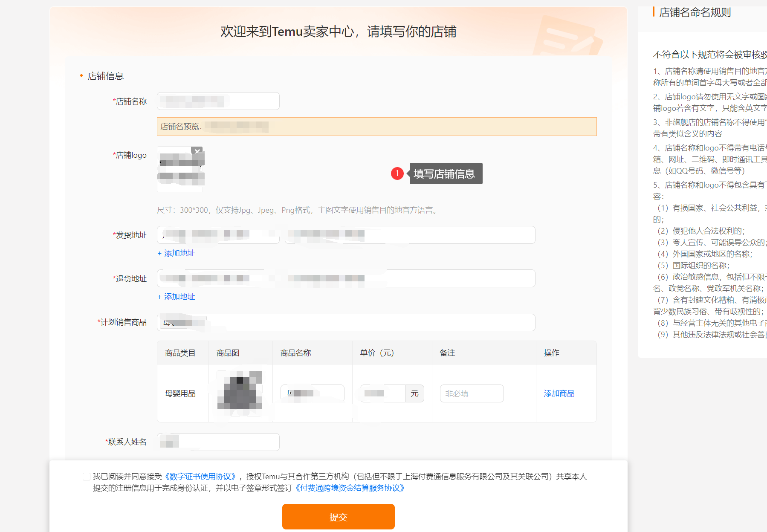Click the orange 提交 button
Image resolution: width=767 pixels, height=532 pixels.
point(339,517)
